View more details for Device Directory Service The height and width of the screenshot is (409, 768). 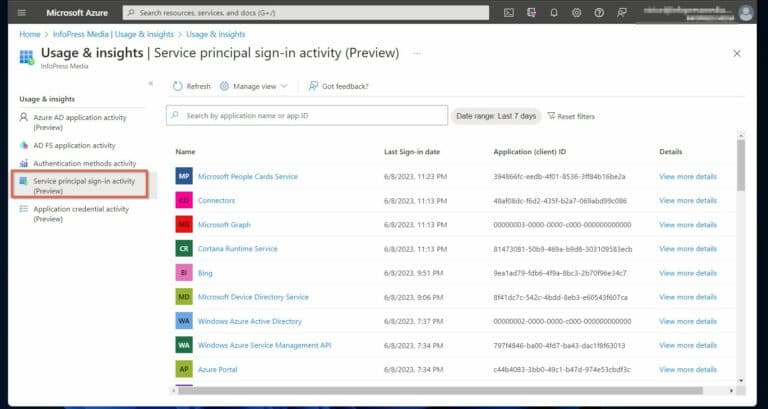(x=688, y=297)
